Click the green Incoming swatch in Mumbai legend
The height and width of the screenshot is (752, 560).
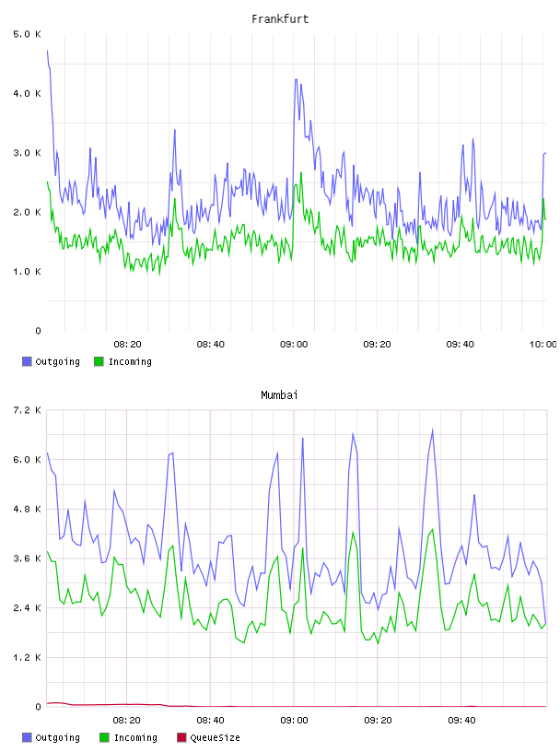104,737
